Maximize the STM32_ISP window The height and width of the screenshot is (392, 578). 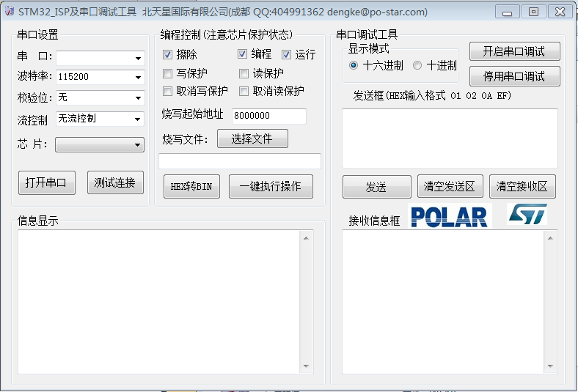533,12
